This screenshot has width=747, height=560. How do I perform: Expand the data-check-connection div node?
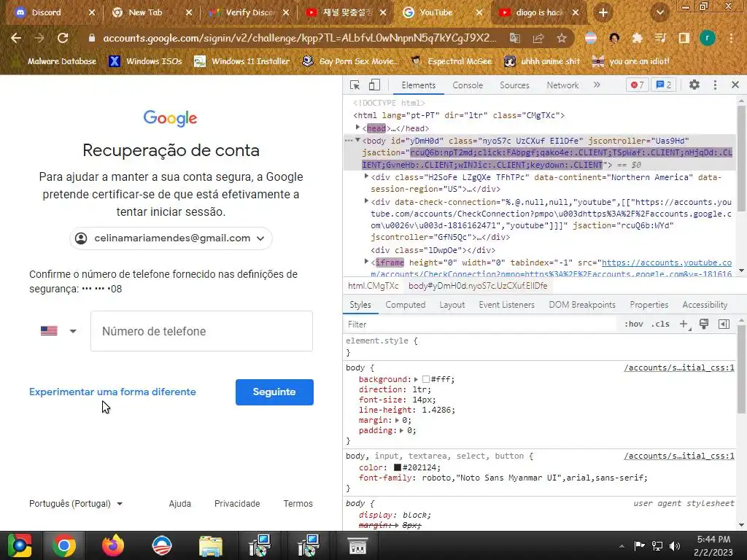[366, 201]
